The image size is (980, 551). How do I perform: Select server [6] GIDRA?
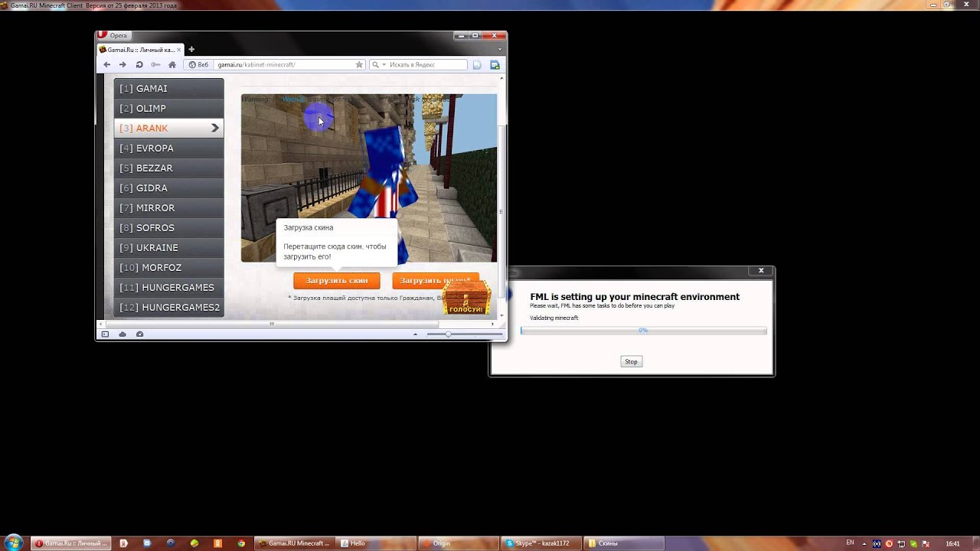168,187
